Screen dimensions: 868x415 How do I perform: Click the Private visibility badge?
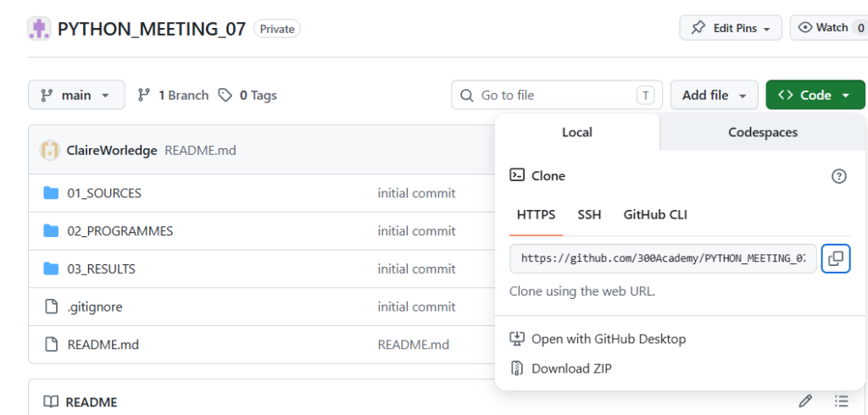277,29
